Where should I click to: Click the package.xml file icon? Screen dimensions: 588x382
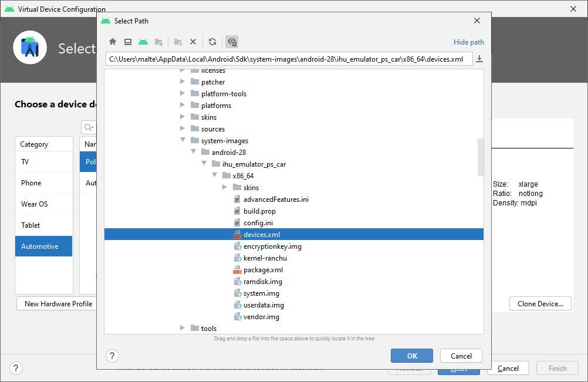click(x=236, y=270)
